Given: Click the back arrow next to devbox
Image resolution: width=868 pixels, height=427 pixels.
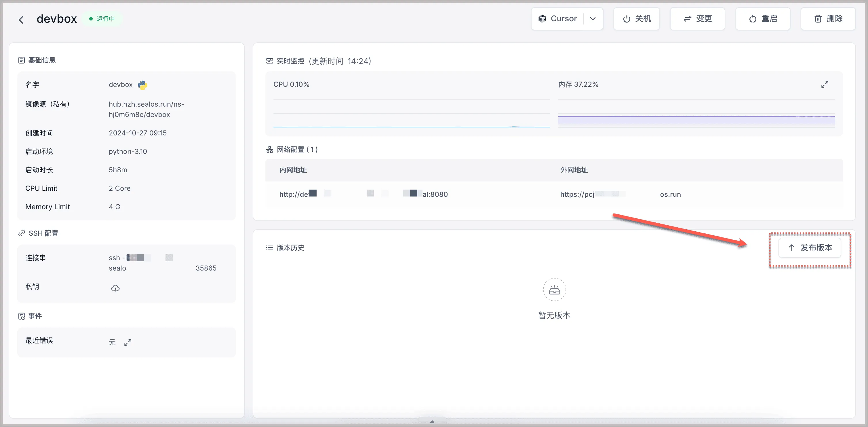Looking at the screenshot, I should (x=21, y=20).
